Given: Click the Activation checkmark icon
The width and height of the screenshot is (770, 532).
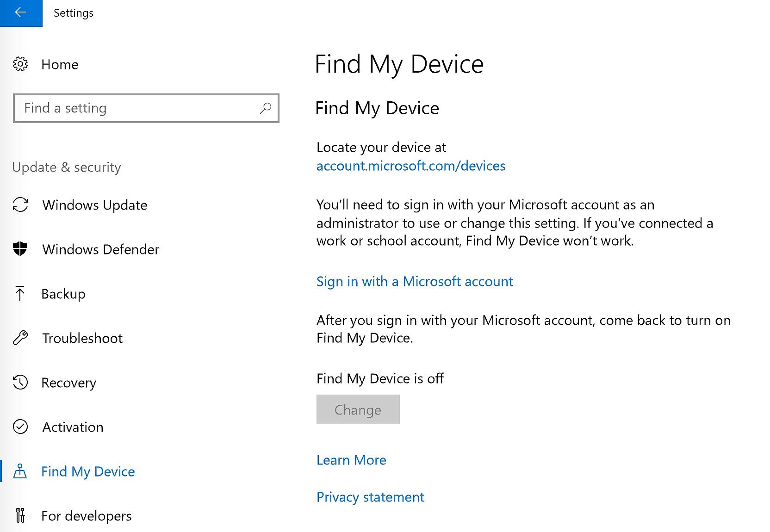Looking at the screenshot, I should (20, 427).
